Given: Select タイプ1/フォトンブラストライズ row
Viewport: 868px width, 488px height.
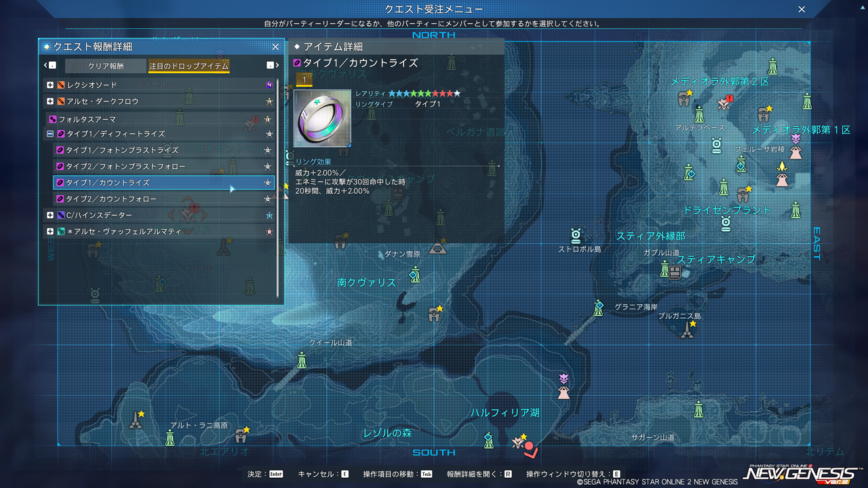Looking at the screenshot, I should coord(164,150).
